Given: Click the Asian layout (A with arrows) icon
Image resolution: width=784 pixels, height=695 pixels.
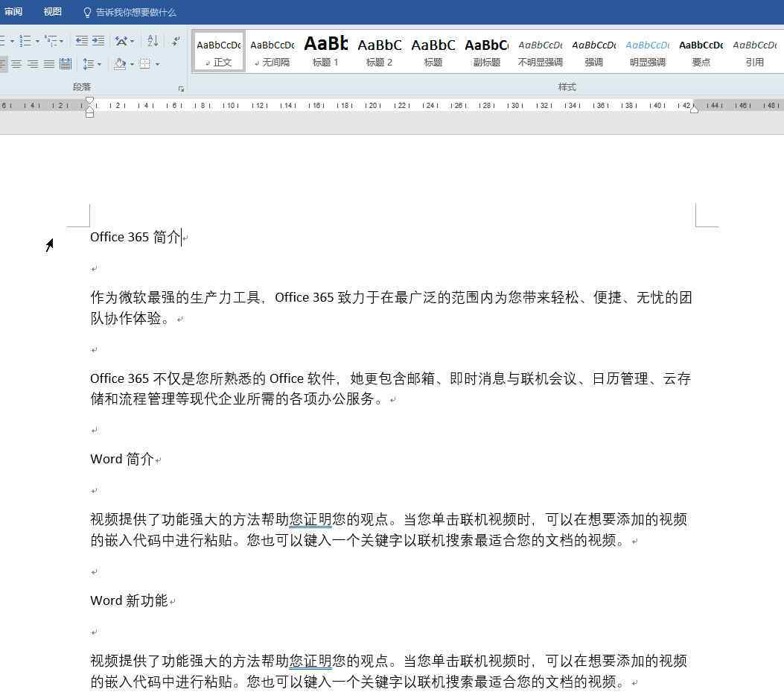Looking at the screenshot, I should [x=121, y=41].
